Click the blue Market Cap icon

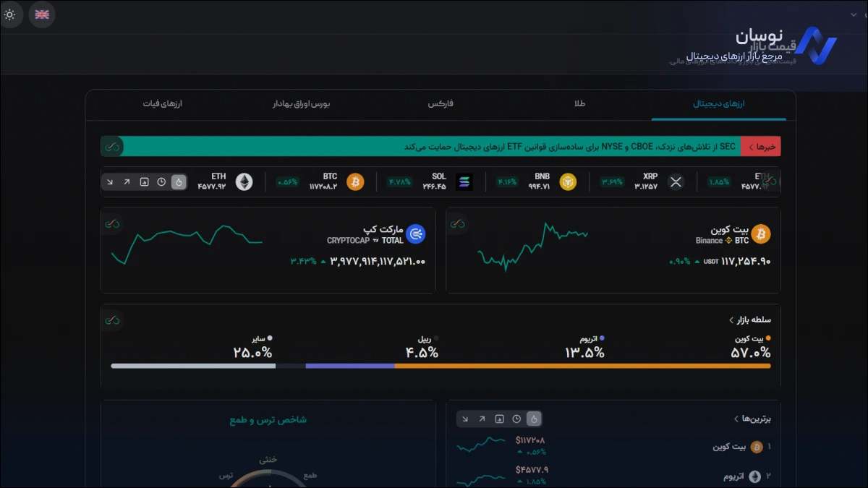coord(415,234)
